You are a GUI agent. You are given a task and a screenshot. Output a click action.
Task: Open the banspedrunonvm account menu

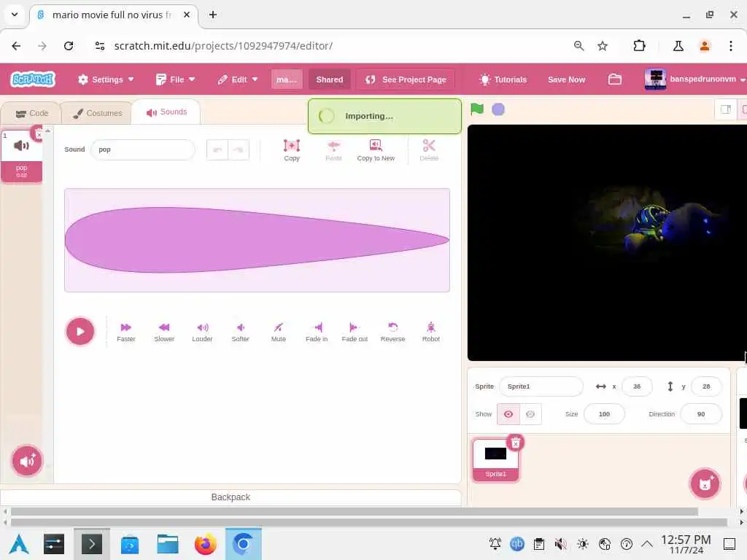[694, 79]
